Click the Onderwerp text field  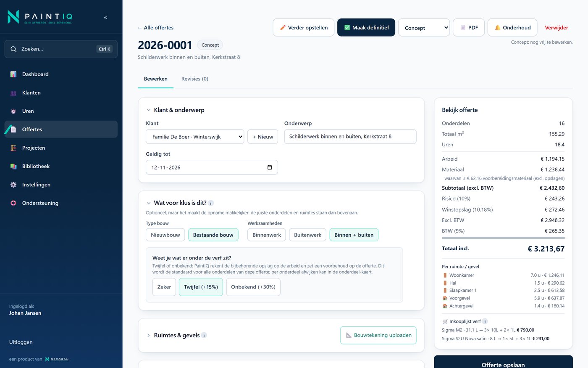(350, 137)
